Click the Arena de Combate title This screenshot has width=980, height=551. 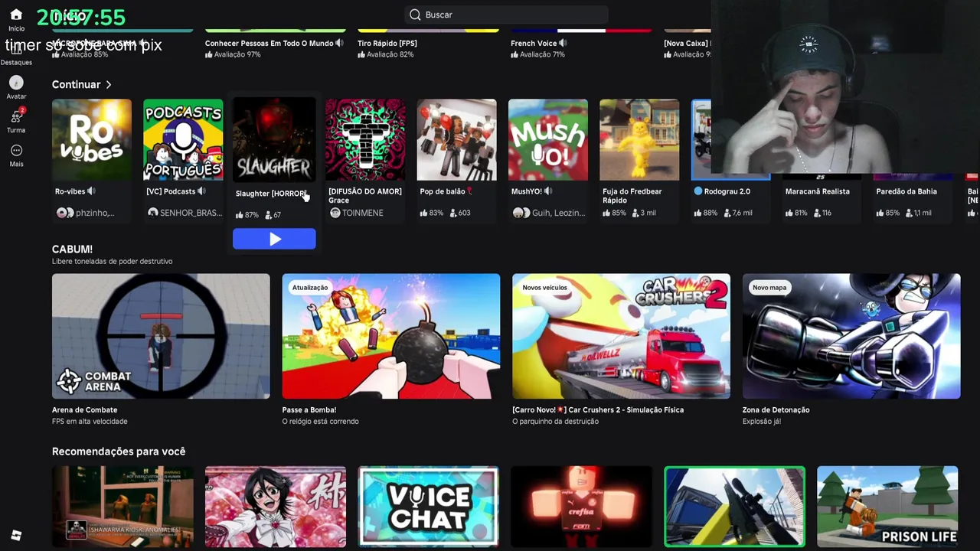click(x=84, y=410)
